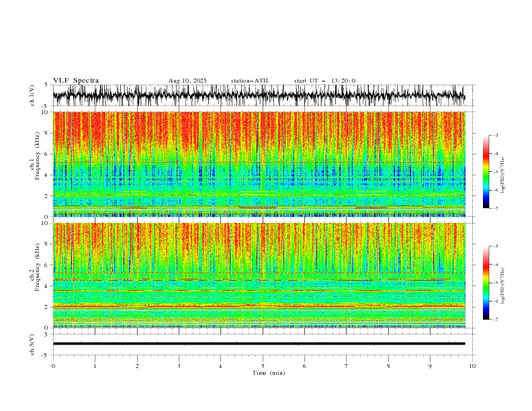Click the ch.2 spectrogram plot area
This screenshot has width=532, height=411.
(x=259, y=275)
